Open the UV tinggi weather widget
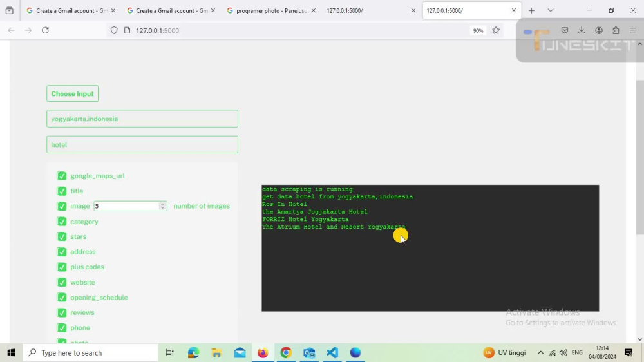The height and width of the screenshot is (362, 644). (504, 352)
